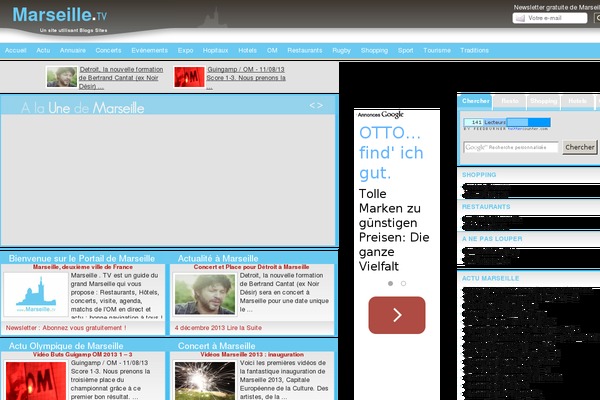
Task: Open the Accueil menu item
Action: [x=16, y=51]
